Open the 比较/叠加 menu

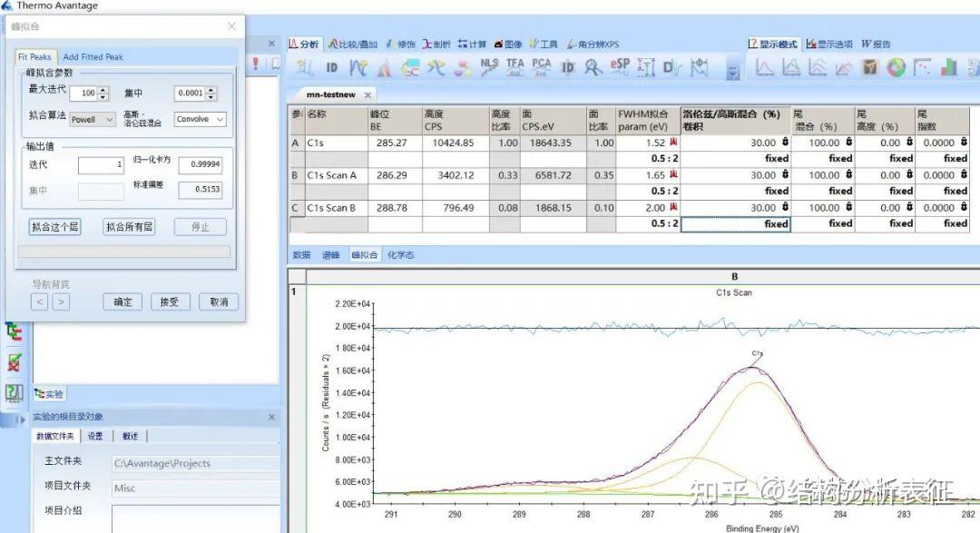(353, 44)
